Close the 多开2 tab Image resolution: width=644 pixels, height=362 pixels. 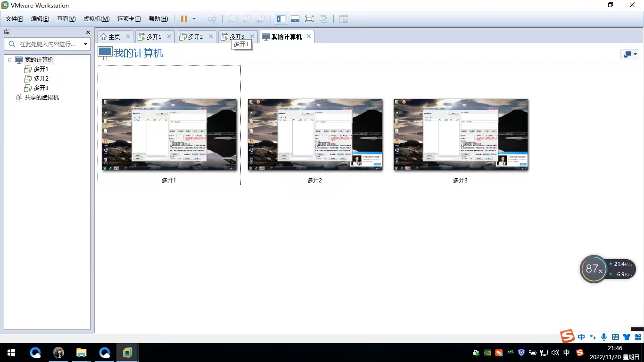(x=211, y=36)
